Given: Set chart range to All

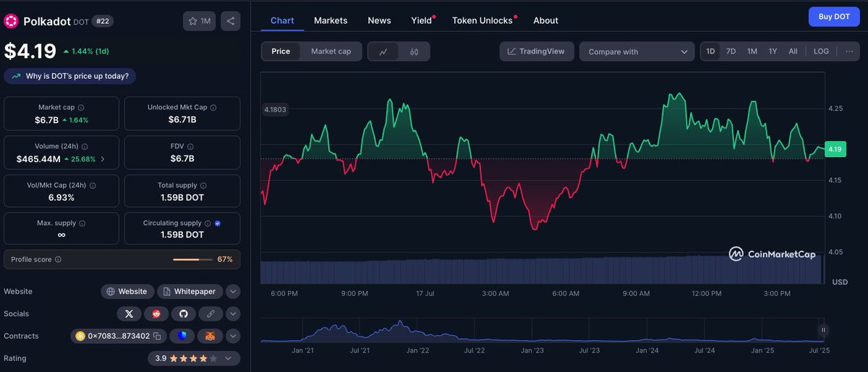Looking at the screenshot, I should pos(793,51).
